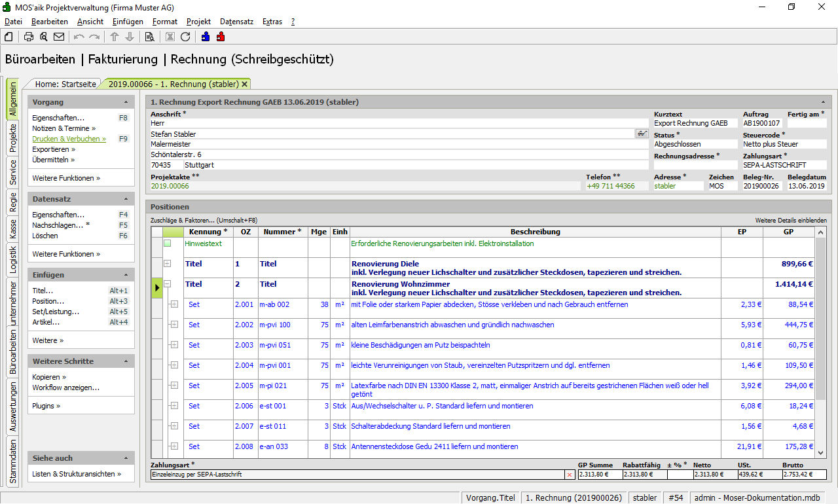Click the new document toolbar icon
Screen dimensions: 838x504
coord(9,37)
